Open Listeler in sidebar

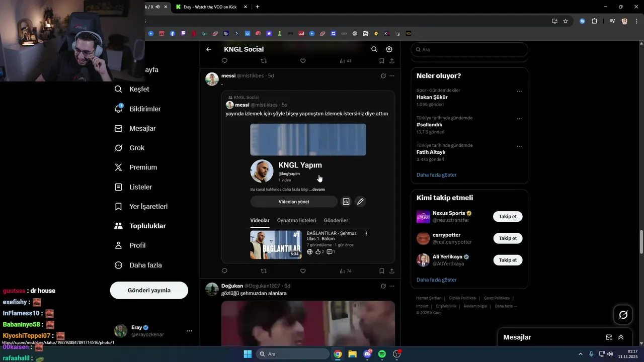tap(133, 187)
